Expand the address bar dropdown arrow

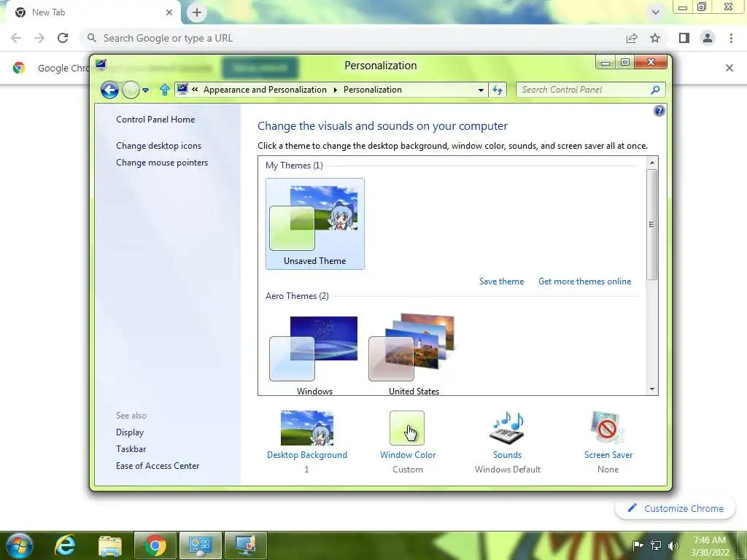pyautogui.click(x=481, y=90)
